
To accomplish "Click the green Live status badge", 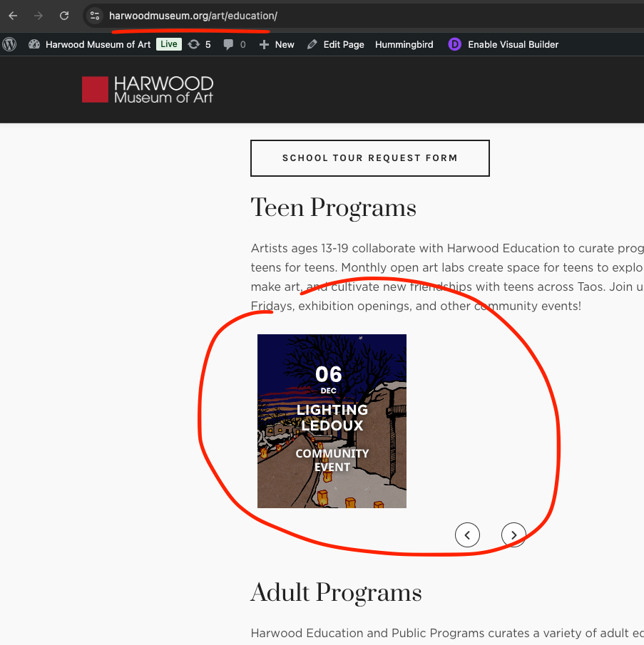I will click(x=169, y=44).
